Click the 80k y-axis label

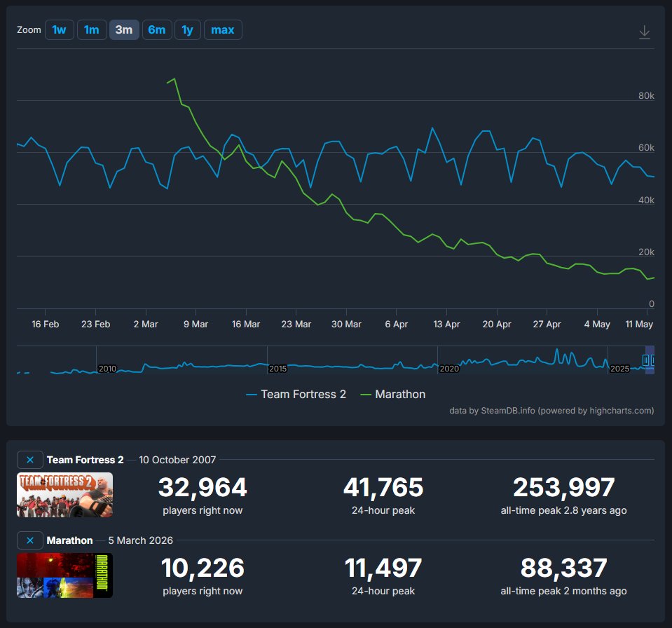(x=646, y=95)
